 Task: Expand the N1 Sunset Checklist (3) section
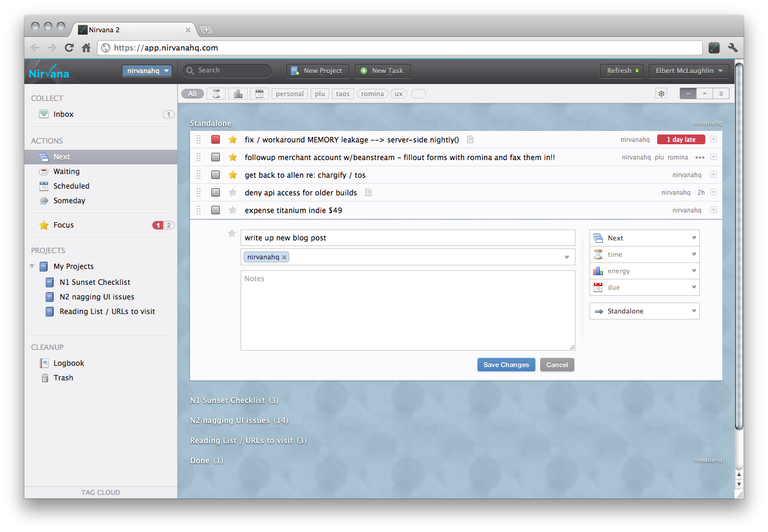coord(234,401)
